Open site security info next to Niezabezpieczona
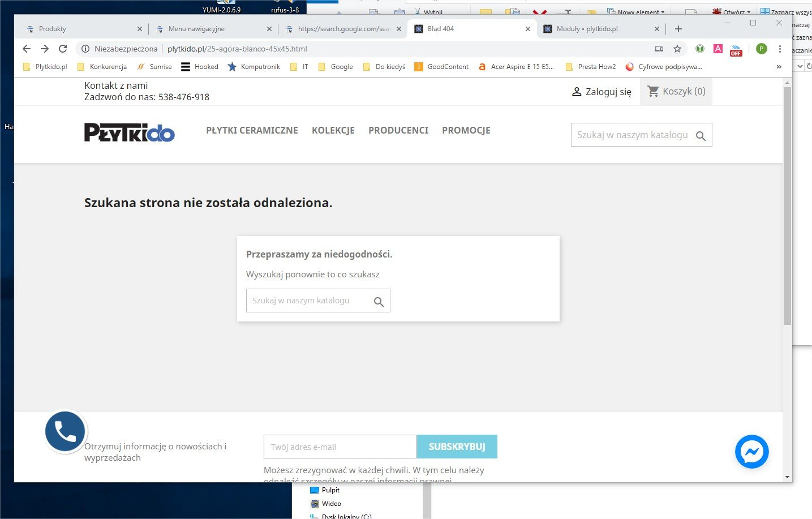This screenshot has height=519, width=812. (x=85, y=49)
